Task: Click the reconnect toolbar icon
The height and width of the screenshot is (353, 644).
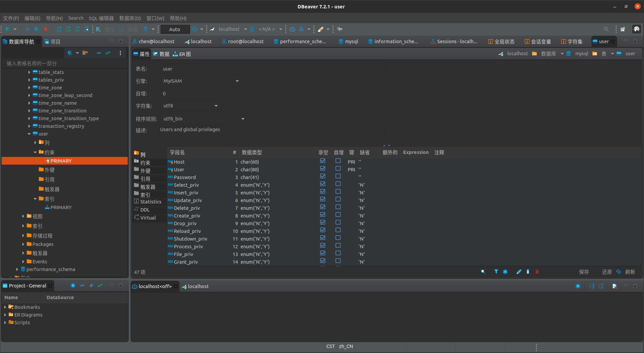Action: (x=37, y=29)
